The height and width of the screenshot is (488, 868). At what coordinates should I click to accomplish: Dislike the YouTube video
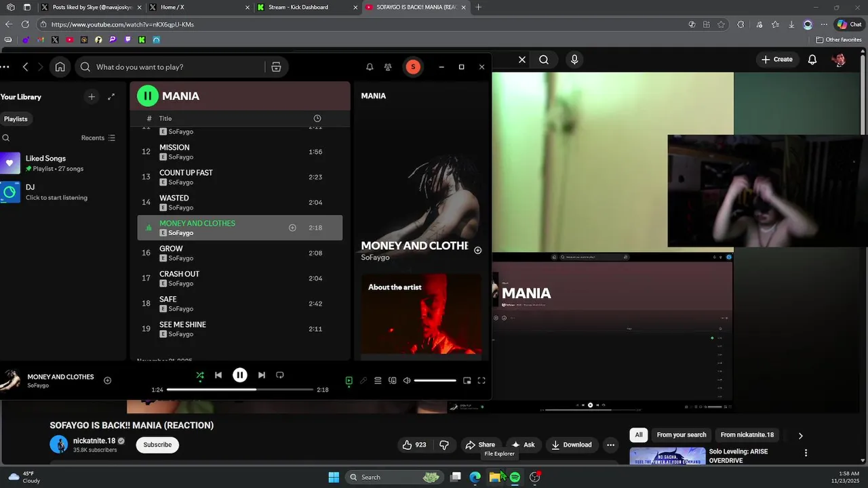444,445
